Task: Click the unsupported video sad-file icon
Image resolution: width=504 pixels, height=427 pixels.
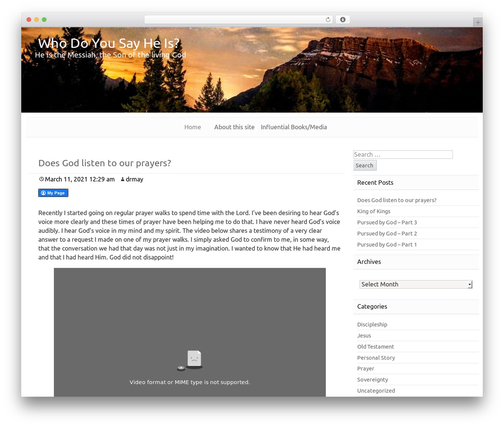Action: coord(190,361)
